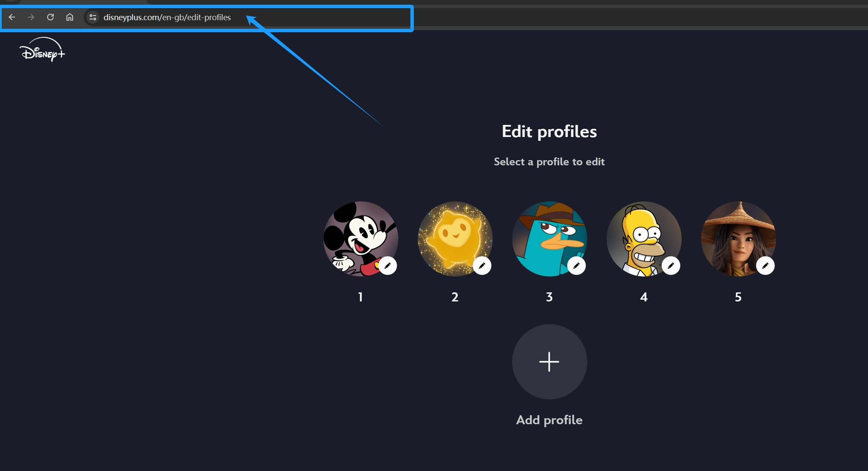The height and width of the screenshot is (471, 868).
Task: Click profile name label 4
Action: click(x=644, y=297)
